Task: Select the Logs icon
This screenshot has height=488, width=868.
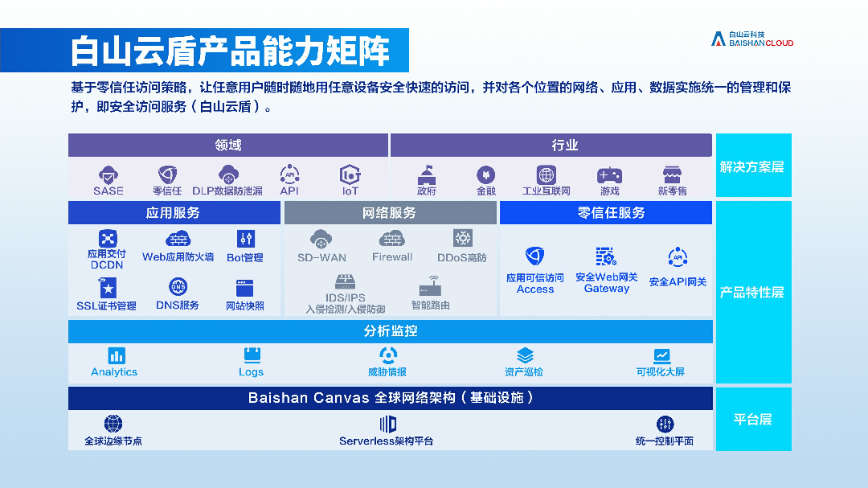Action: coord(252,355)
